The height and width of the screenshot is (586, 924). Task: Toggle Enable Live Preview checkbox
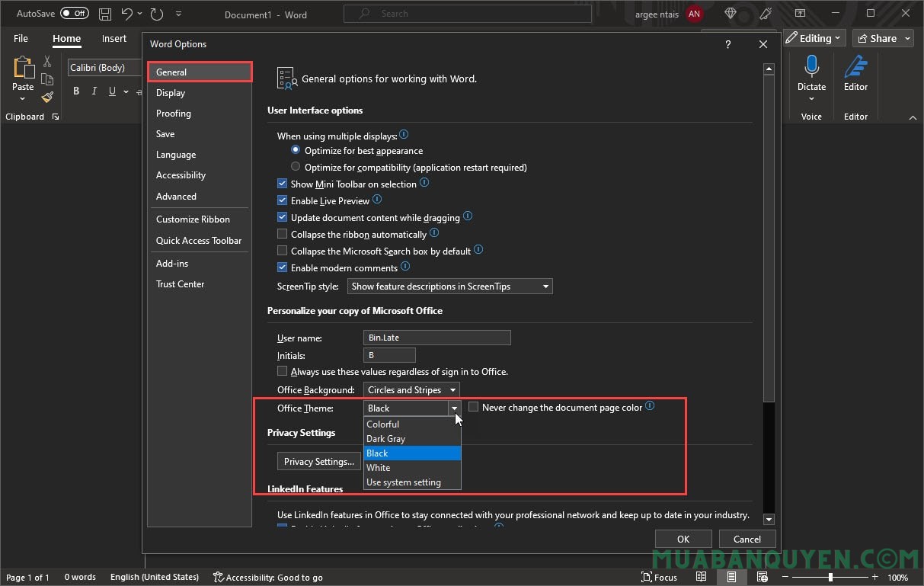[283, 200]
